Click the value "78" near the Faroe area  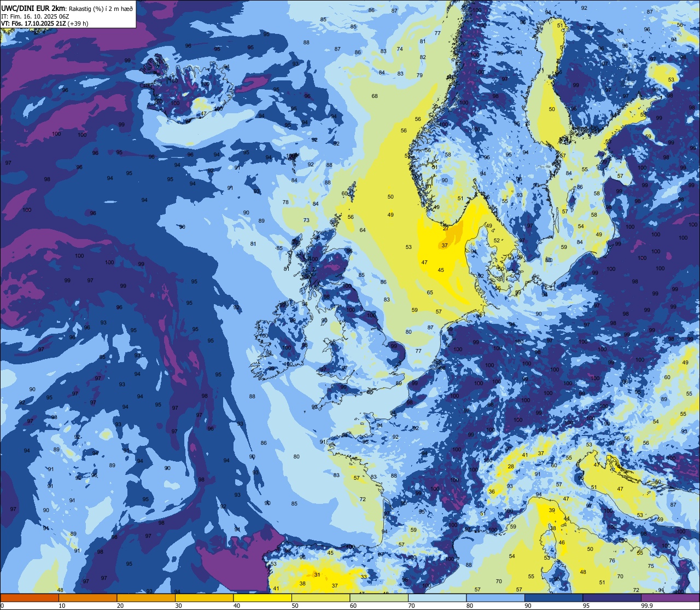pos(285,202)
